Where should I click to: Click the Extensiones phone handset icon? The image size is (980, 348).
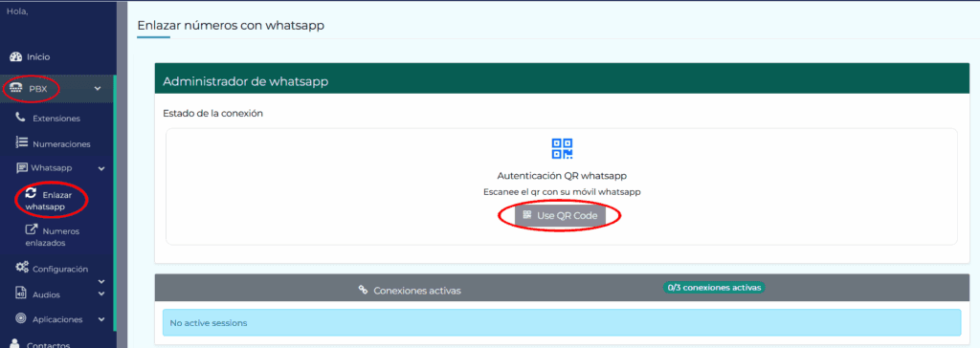pos(21,117)
